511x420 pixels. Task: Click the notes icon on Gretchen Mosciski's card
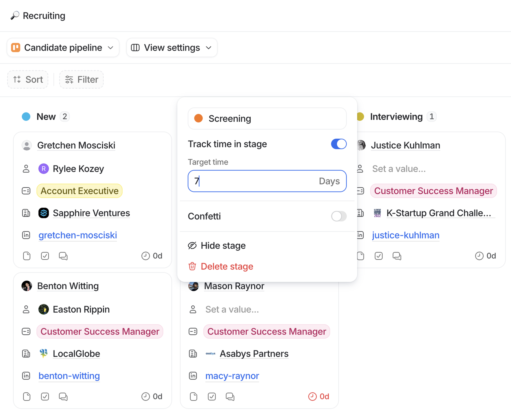pos(27,256)
